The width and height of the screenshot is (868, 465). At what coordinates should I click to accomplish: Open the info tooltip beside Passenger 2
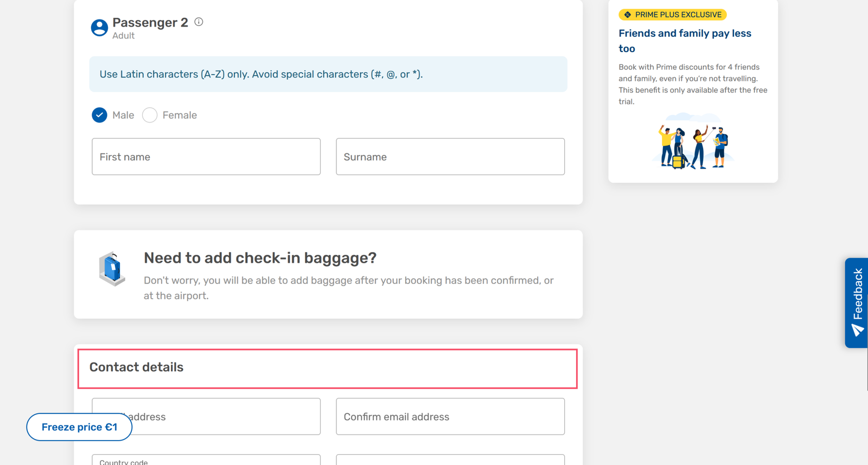pos(199,22)
